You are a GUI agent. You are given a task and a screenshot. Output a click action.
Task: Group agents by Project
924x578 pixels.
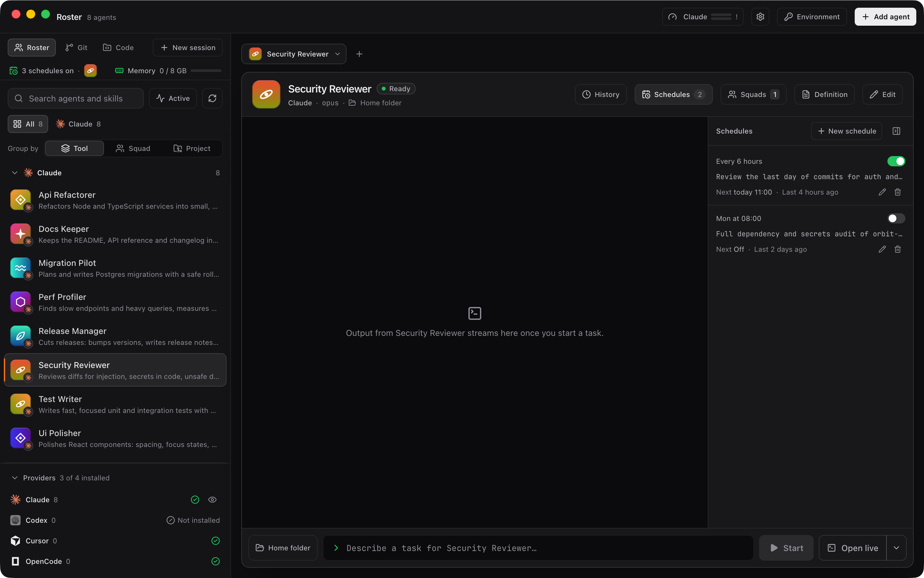[x=192, y=148]
